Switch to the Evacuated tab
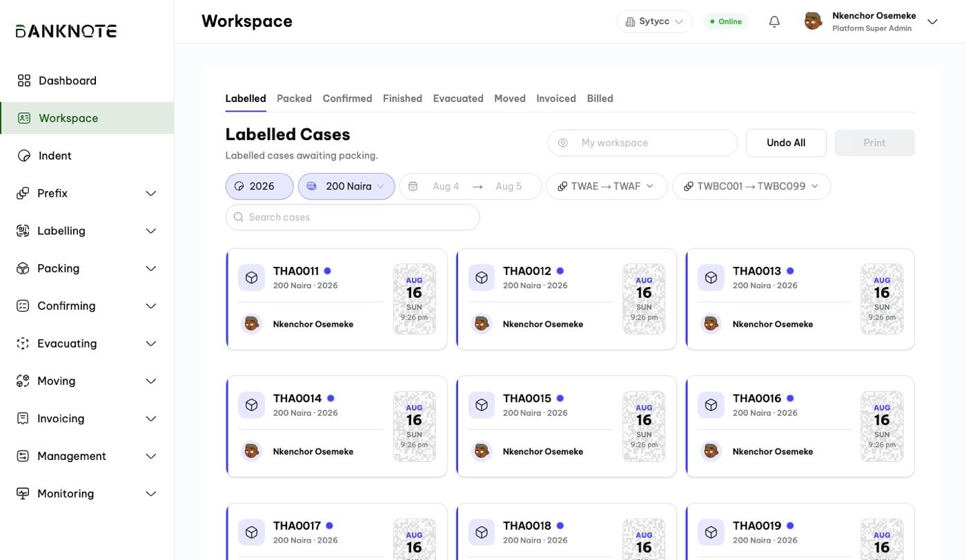The width and height of the screenshot is (966, 560). point(458,99)
